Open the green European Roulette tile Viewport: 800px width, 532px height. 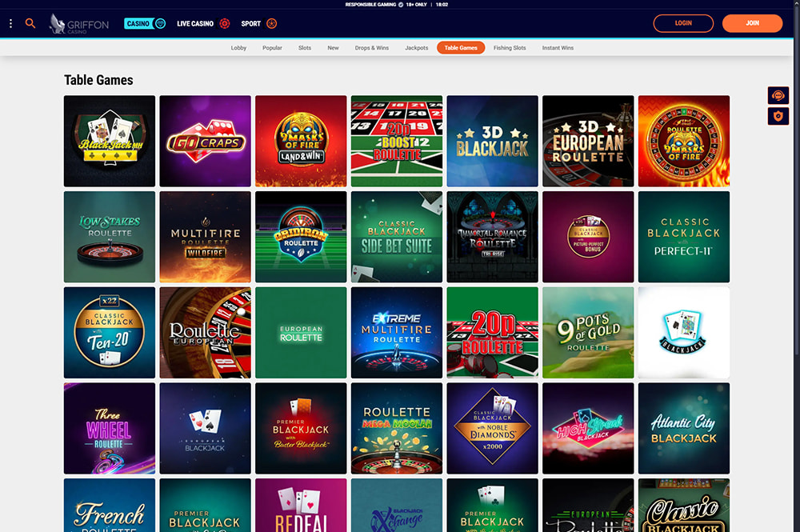click(301, 333)
